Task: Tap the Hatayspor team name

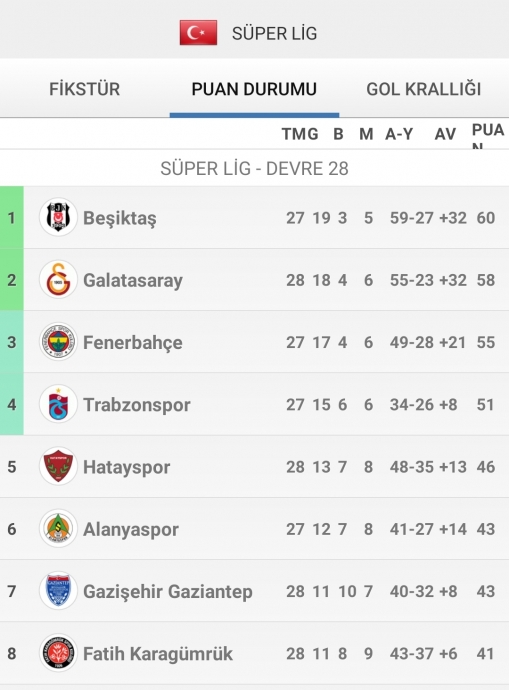Action: click(127, 467)
